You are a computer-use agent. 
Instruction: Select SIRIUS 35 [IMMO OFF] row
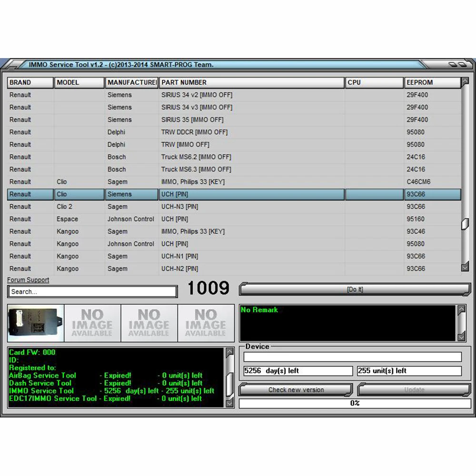(x=234, y=120)
